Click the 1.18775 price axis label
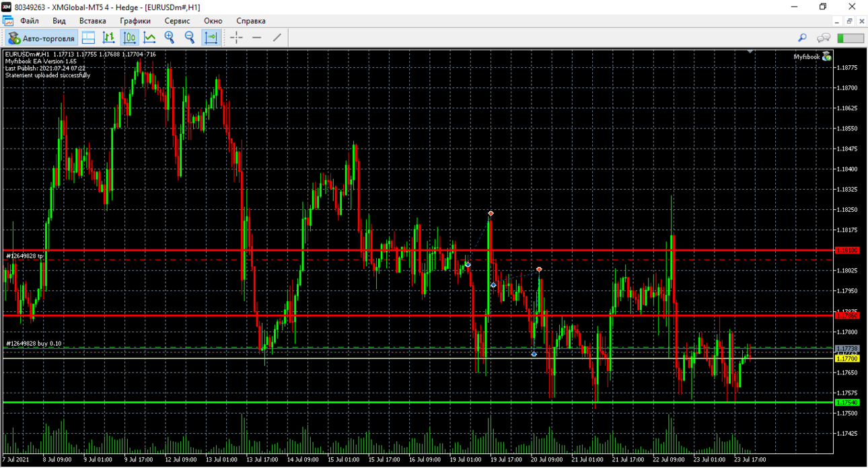The width and height of the screenshot is (868, 468). (847, 67)
